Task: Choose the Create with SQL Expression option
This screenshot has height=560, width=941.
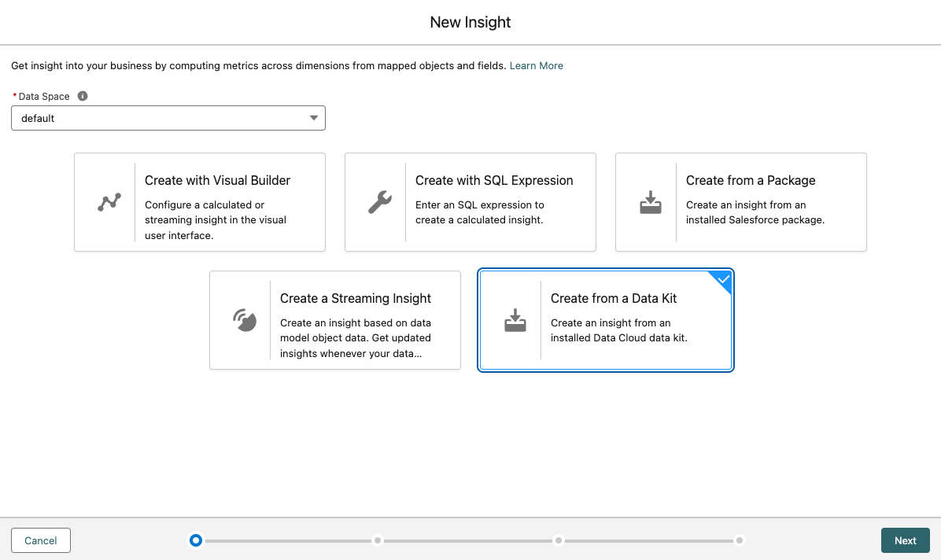Action: click(x=470, y=202)
